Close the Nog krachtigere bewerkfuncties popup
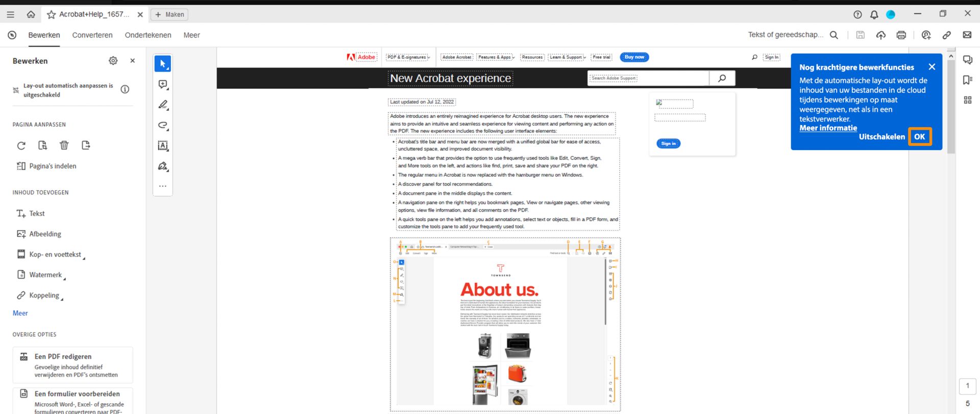The height and width of the screenshot is (414, 980). click(x=932, y=67)
